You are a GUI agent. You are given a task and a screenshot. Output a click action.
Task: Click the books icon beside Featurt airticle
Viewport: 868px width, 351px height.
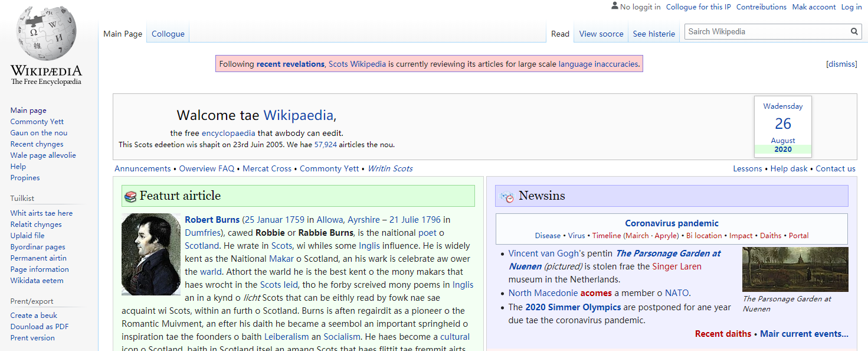(x=130, y=196)
